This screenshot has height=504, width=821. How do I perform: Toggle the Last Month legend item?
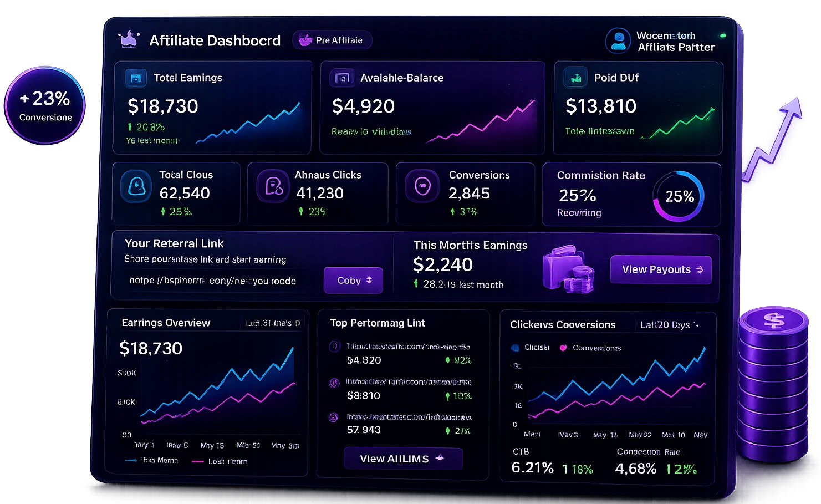(x=220, y=461)
